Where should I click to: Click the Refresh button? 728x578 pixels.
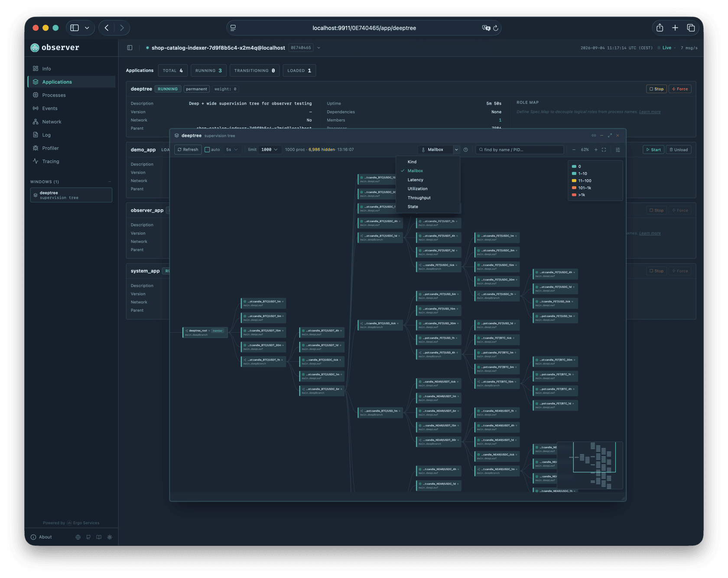tap(188, 150)
